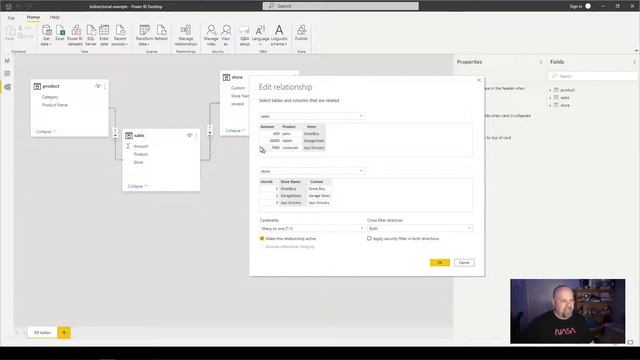The height and width of the screenshot is (360, 640).
Task: Click the Manage roles icon
Action: [x=211, y=35]
